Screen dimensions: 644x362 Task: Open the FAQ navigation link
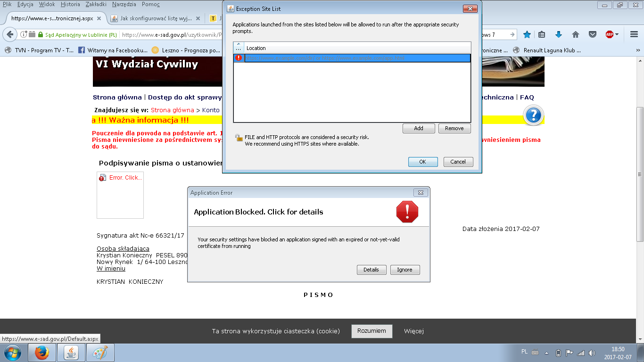point(527,98)
